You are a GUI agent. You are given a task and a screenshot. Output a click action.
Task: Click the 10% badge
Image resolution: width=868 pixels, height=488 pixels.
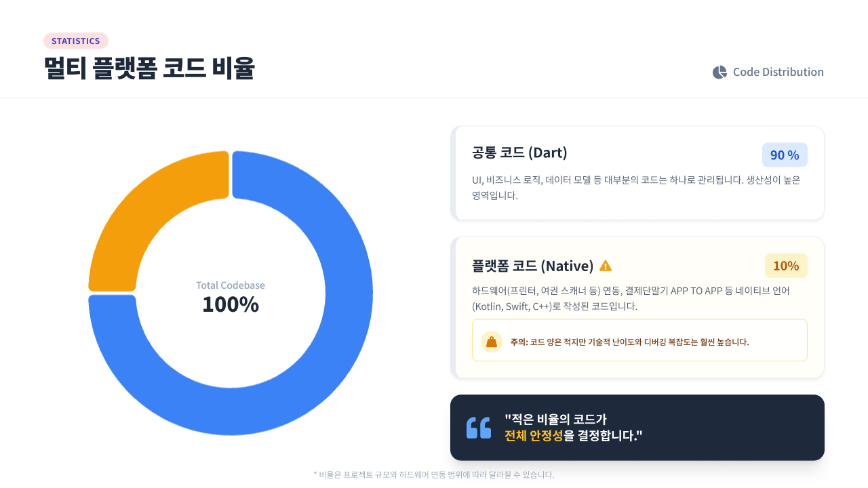pos(786,266)
